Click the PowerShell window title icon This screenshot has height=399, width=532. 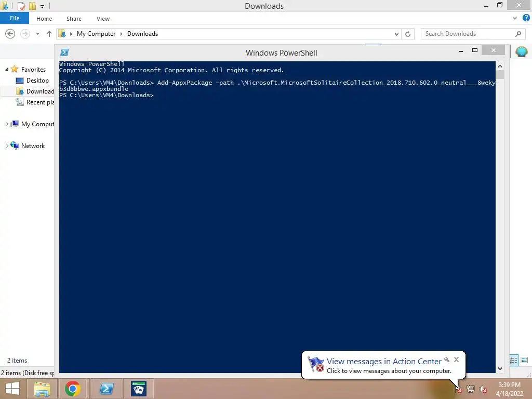(x=64, y=52)
